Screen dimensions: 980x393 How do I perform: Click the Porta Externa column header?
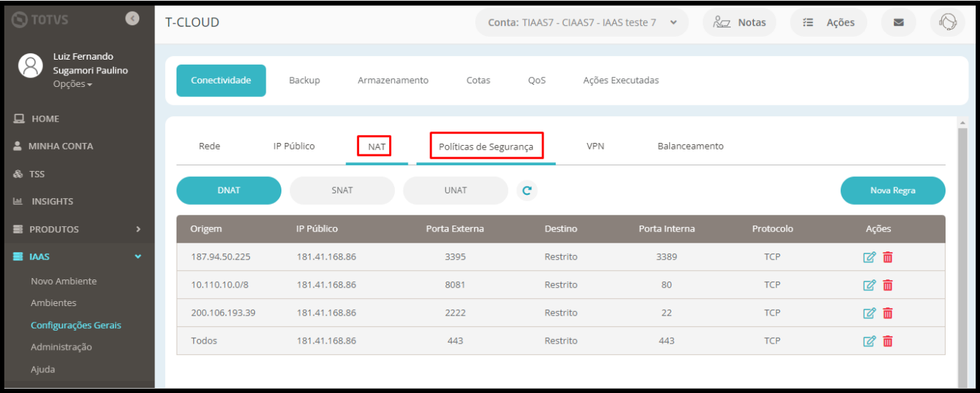pos(454,228)
